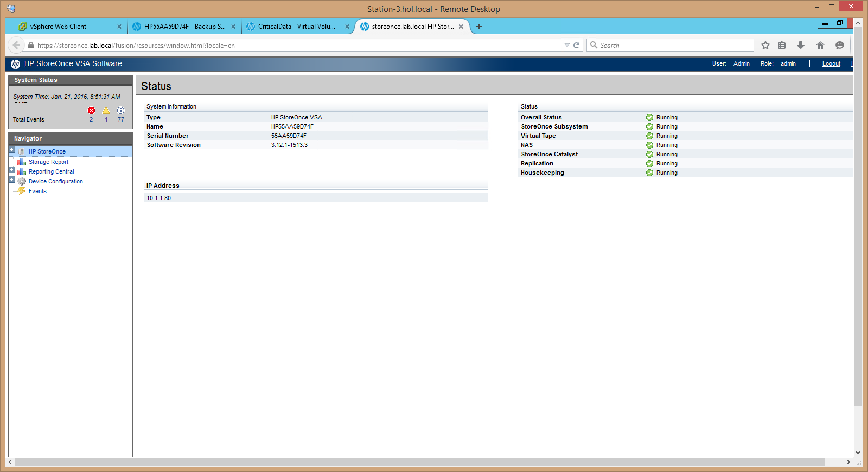The width and height of the screenshot is (868, 472).
Task: Switch to the CriticalData Virtual Volume tab
Action: click(x=297, y=27)
